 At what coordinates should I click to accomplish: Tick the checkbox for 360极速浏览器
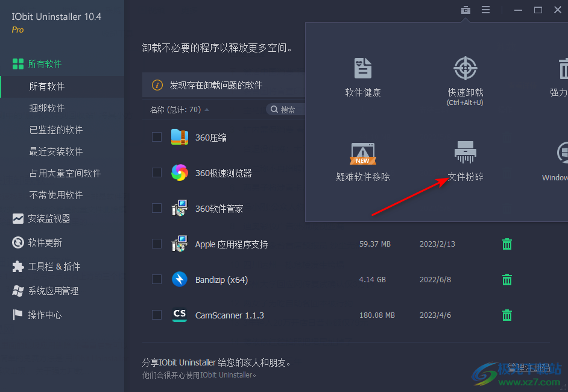tap(157, 172)
